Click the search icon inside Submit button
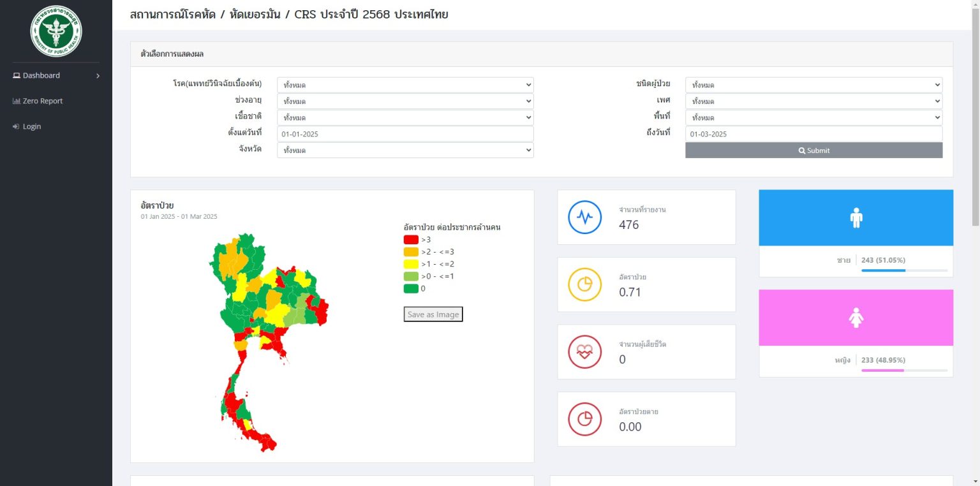980x486 pixels. pyautogui.click(x=802, y=150)
